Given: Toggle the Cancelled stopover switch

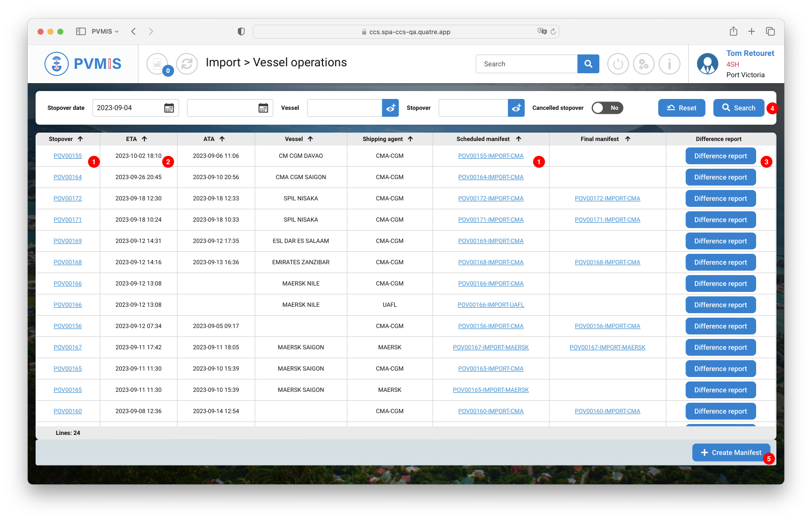Looking at the screenshot, I should (x=607, y=108).
